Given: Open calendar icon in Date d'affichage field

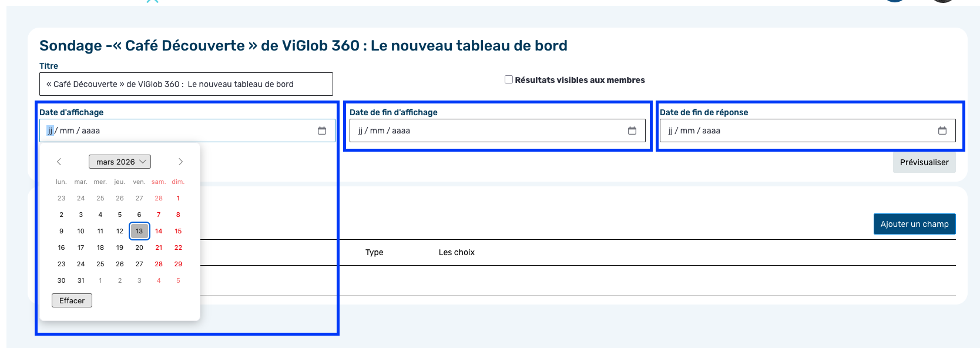Looking at the screenshot, I should pos(322,130).
